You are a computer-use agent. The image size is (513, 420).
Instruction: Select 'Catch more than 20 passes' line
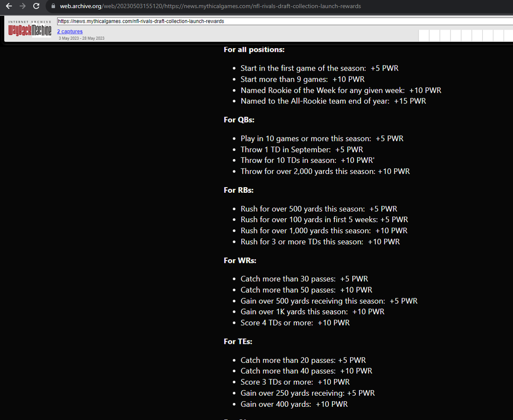click(303, 361)
